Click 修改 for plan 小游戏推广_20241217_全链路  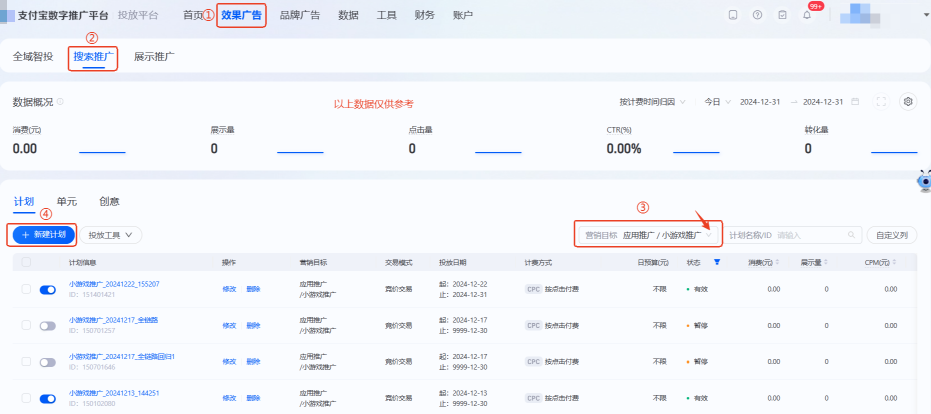click(x=229, y=325)
